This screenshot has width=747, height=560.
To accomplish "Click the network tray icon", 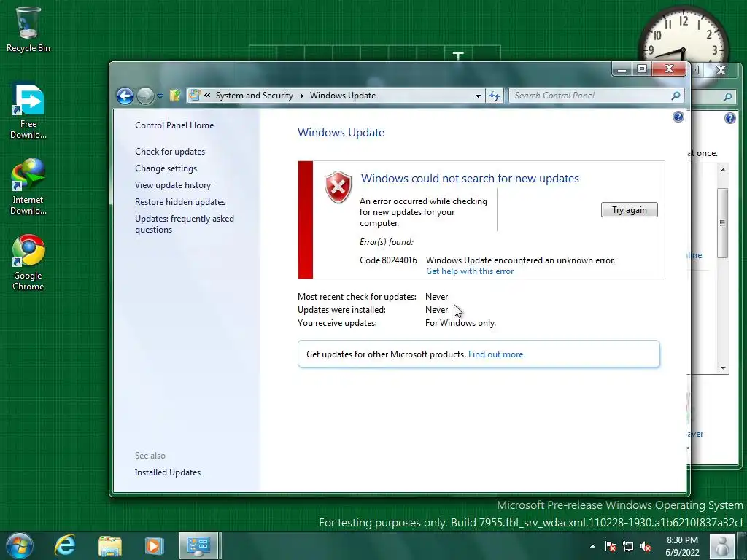I will click(628, 547).
